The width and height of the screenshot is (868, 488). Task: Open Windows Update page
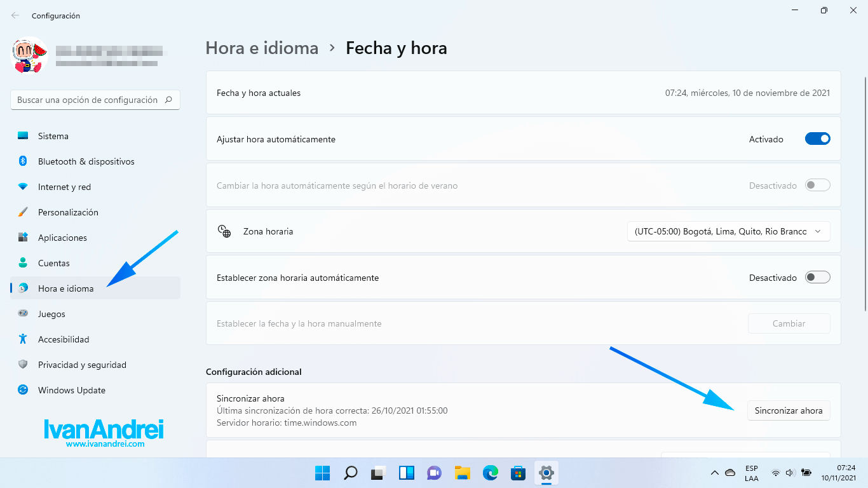pyautogui.click(x=95, y=390)
